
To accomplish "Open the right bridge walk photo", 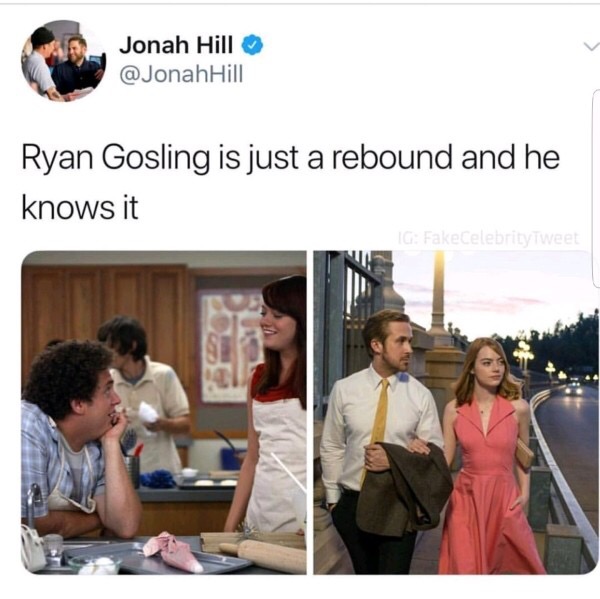I will coord(456,412).
